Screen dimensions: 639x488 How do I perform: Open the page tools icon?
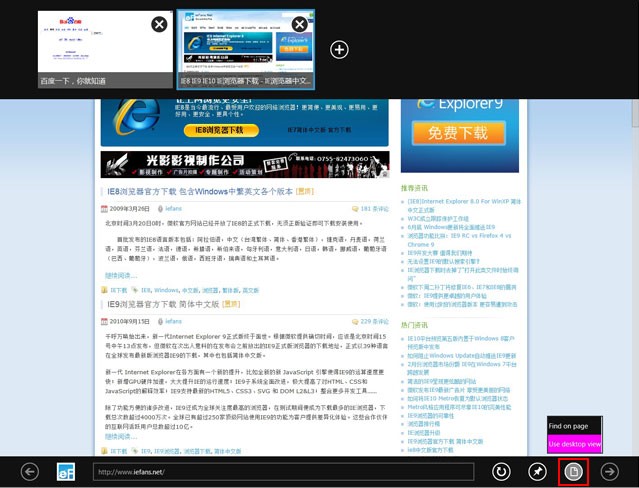573,472
